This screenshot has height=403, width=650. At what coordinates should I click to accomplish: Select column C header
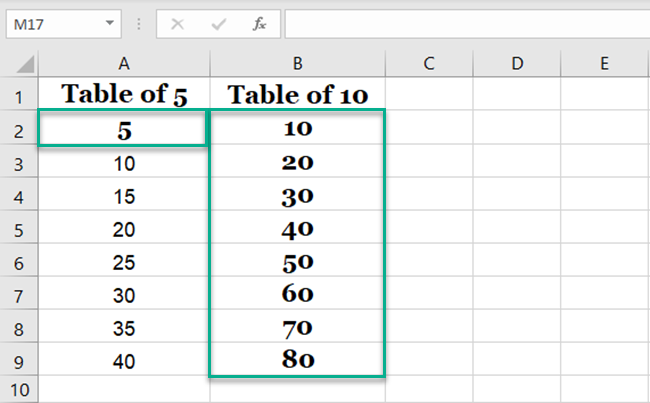tap(428, 63)
